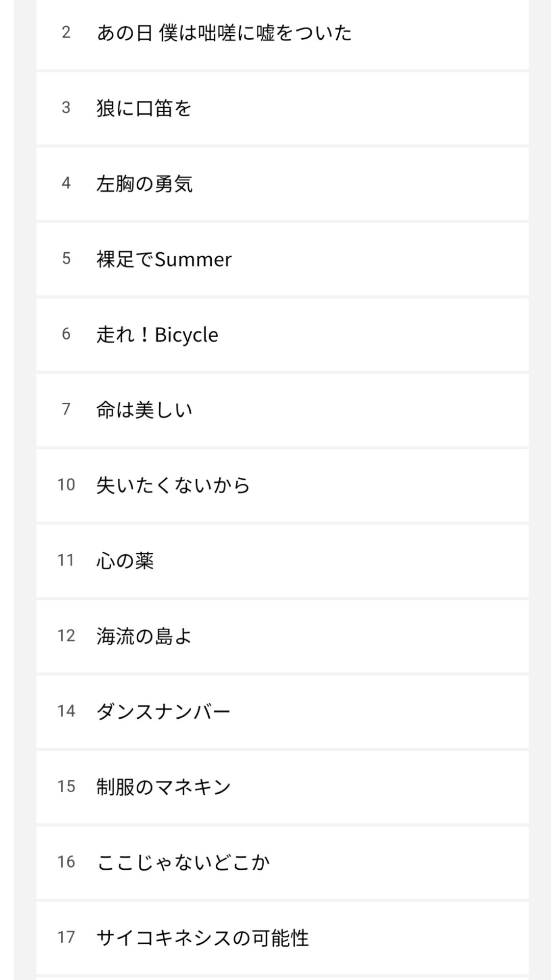Select track number 17 in the song list
Image resolution: width=551 pixels, height=980 pixels.
(x=66, y=938)
